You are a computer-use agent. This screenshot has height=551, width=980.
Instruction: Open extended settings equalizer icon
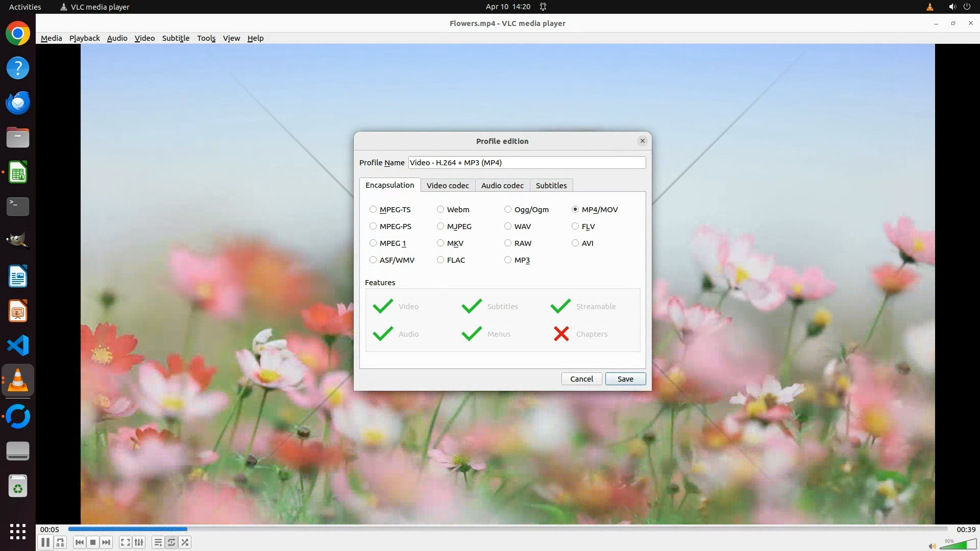[x=139, y=542]
